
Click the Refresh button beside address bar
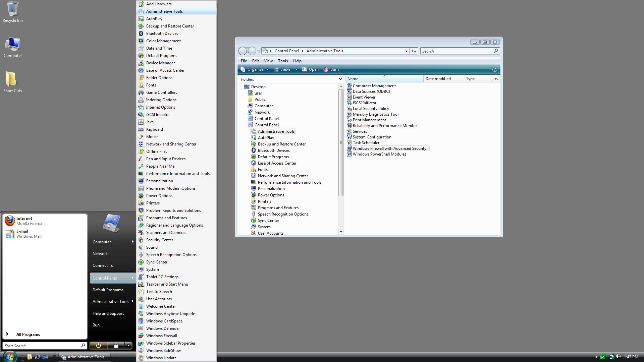pos(414,51)
